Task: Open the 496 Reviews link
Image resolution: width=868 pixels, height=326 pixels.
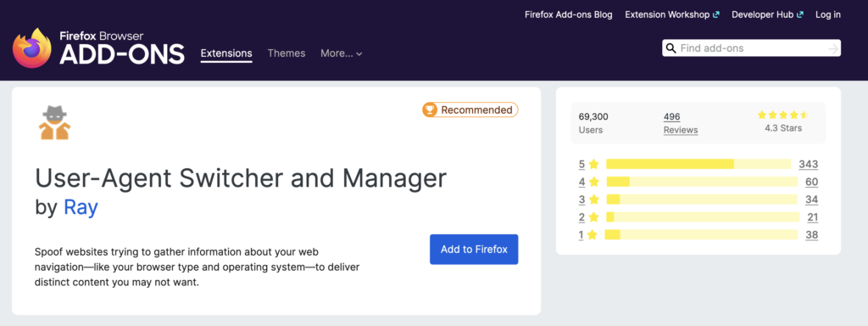Action: point(681,123)
